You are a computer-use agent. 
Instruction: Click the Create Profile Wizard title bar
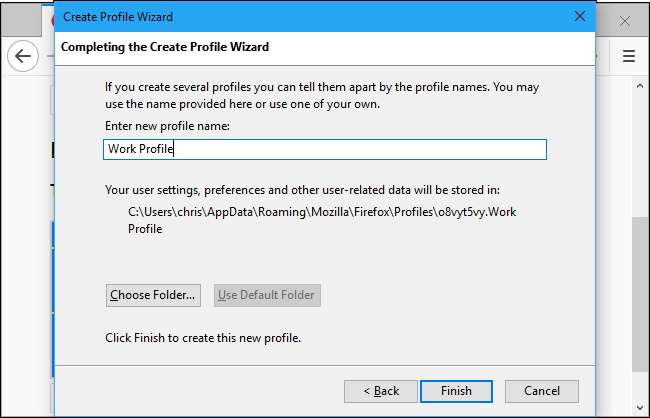click(x=300, y=16)
